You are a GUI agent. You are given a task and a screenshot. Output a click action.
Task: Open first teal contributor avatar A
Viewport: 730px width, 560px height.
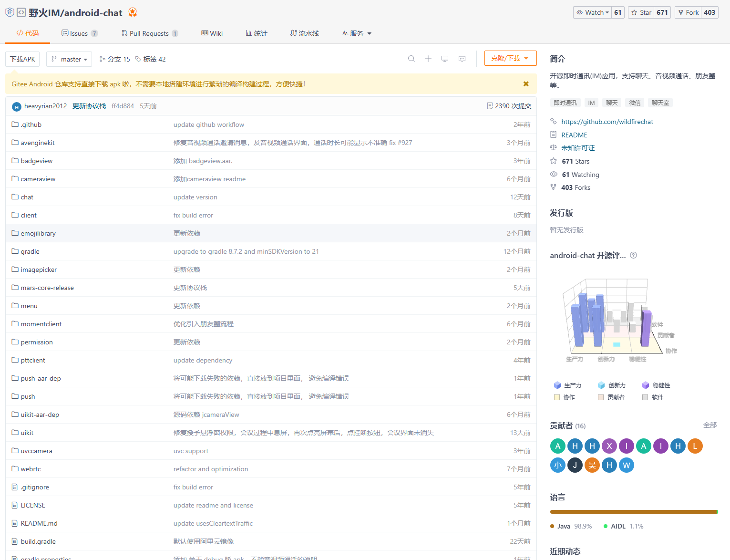pos(558,446)
